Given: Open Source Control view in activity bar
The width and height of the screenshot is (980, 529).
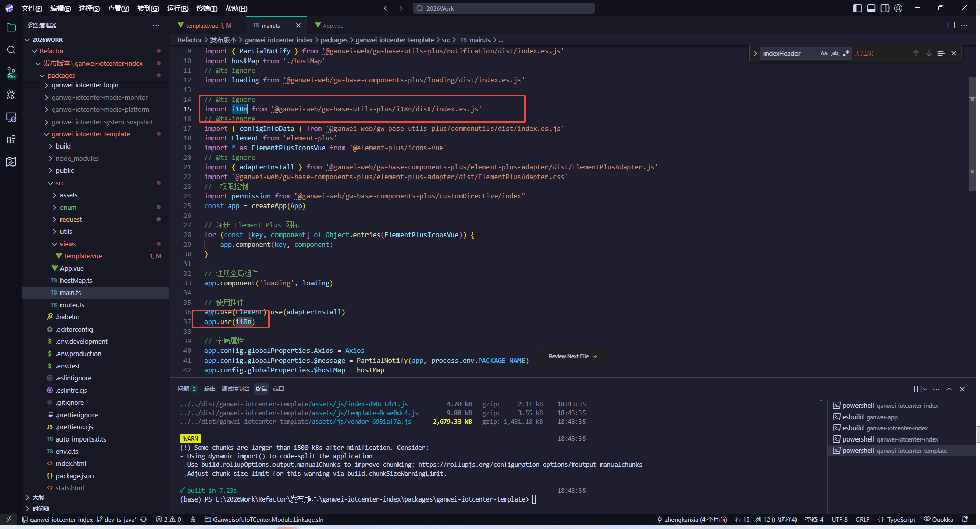Looking at the screenshot, I should pos(11,73).
